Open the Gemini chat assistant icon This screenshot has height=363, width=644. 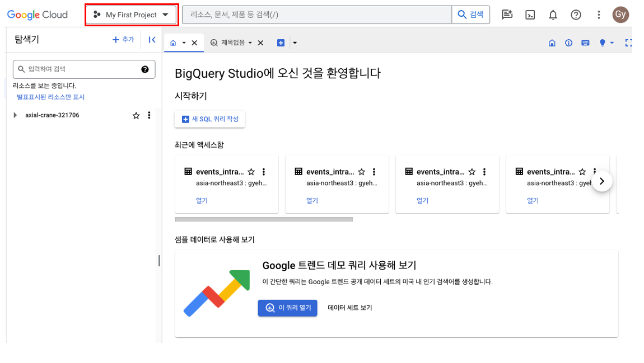(x=507, y=15)
